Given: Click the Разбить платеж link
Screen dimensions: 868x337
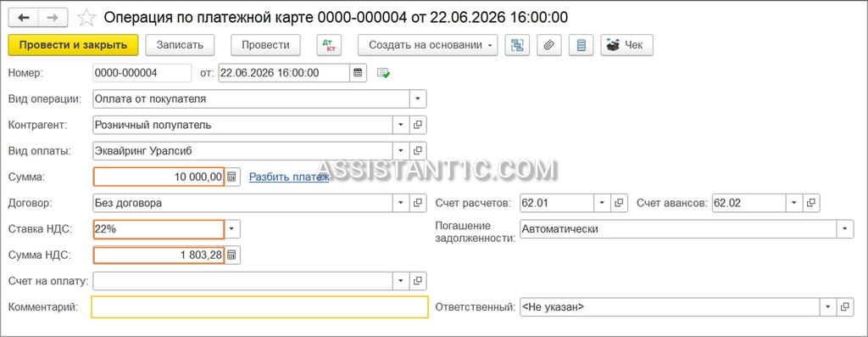Looking at the screenshot, I should point(289,177).
